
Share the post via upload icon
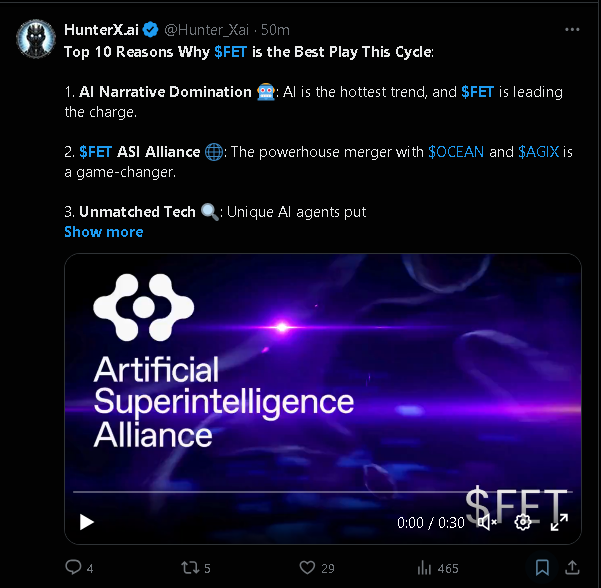click(572, 567)
